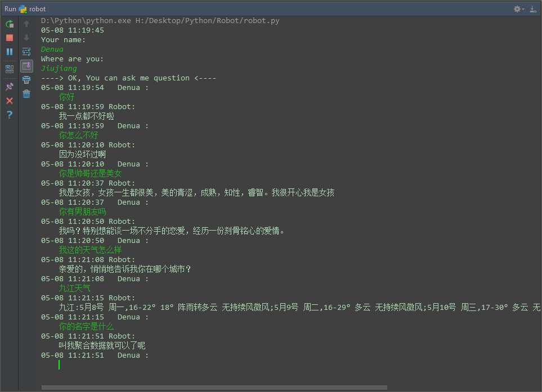Pause the console output
The image size is (542, 392).
[10, 52]
